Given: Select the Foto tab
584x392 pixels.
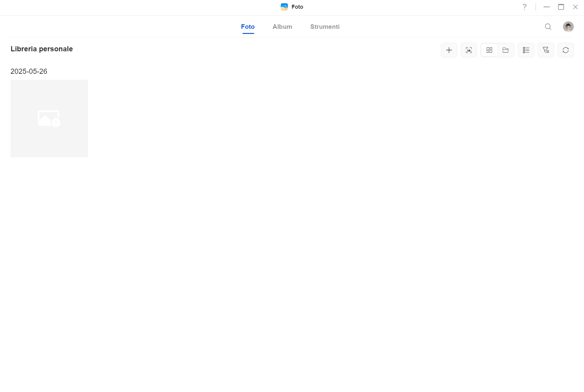Looking at the screenshot, I should [248, 27].
